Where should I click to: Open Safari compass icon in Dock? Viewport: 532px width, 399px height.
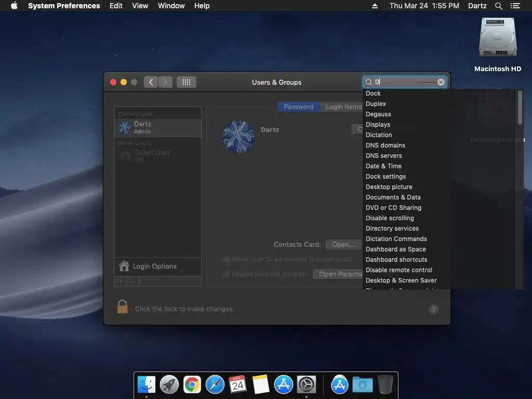coord(215,385)
